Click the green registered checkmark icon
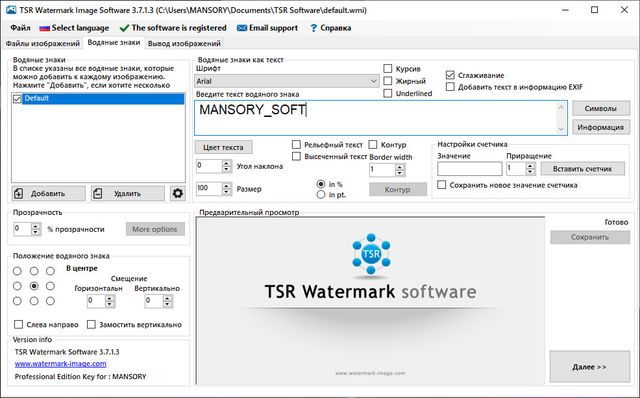 point(124,28)
